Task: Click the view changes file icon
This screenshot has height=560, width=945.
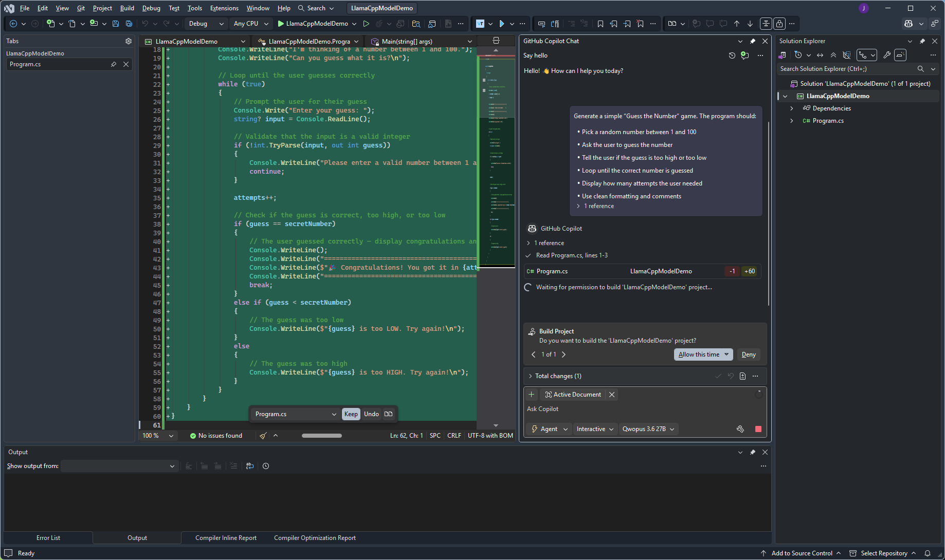Action: [x=742, y=376]
